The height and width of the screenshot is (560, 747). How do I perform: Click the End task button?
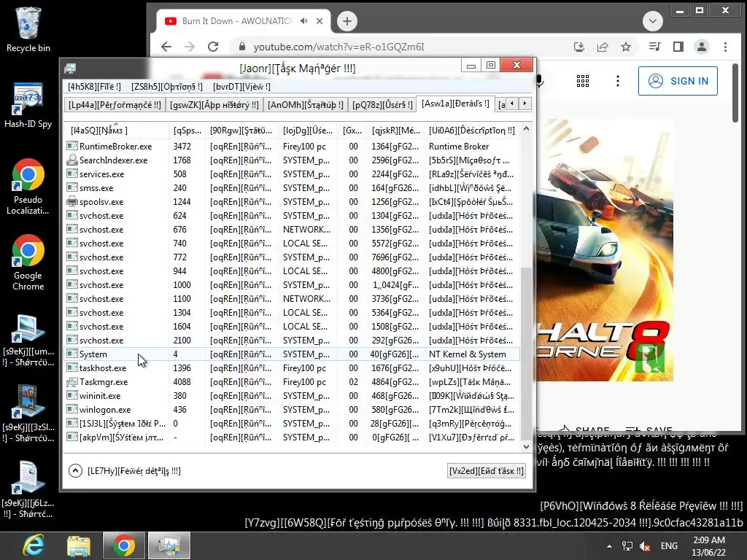487,471
